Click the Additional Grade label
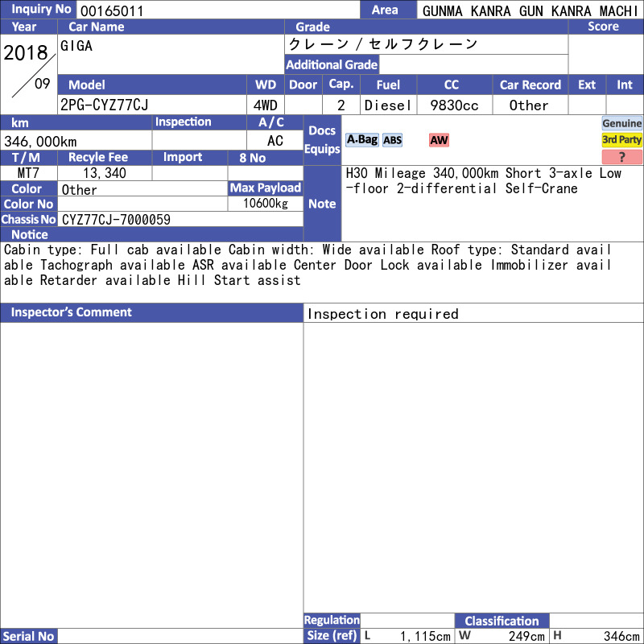This screenshot has width=644, height=644. coord(332,64)
